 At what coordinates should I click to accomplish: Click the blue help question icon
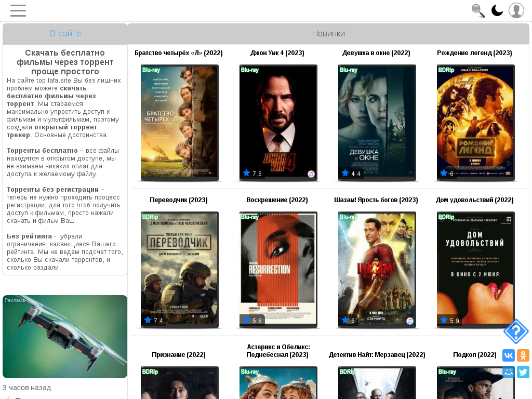(516, 331)
